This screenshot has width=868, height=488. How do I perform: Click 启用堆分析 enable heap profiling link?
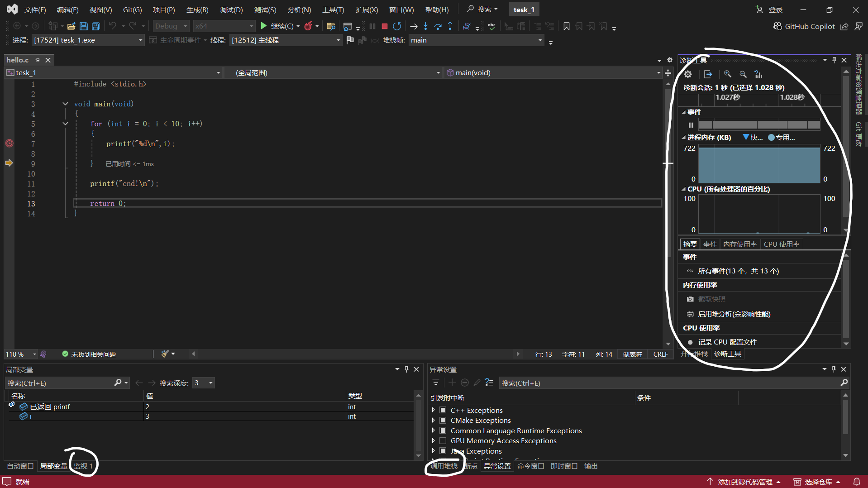(x=734, y=314)
